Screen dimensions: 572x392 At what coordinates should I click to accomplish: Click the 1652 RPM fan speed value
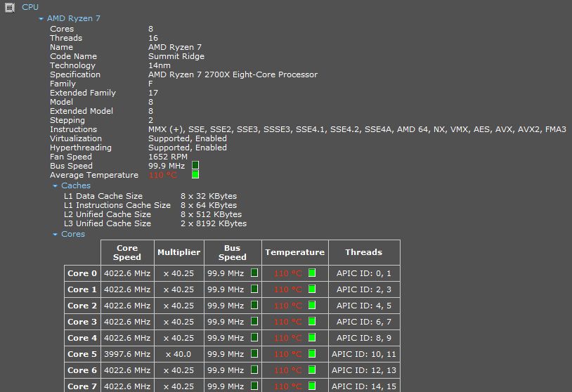coord(168,157)
